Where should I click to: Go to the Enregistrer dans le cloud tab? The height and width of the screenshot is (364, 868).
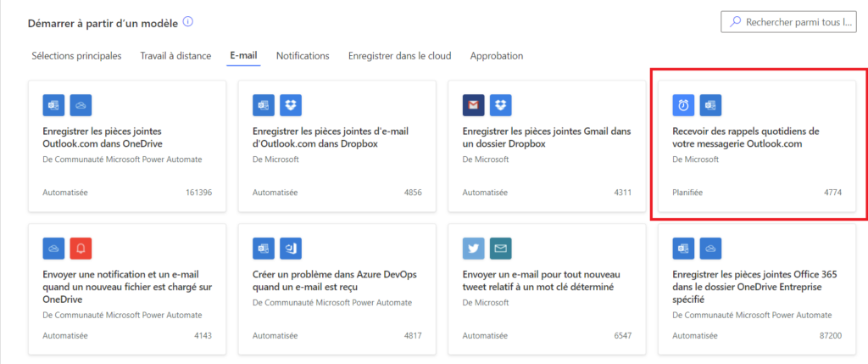(x=399, y=56)
